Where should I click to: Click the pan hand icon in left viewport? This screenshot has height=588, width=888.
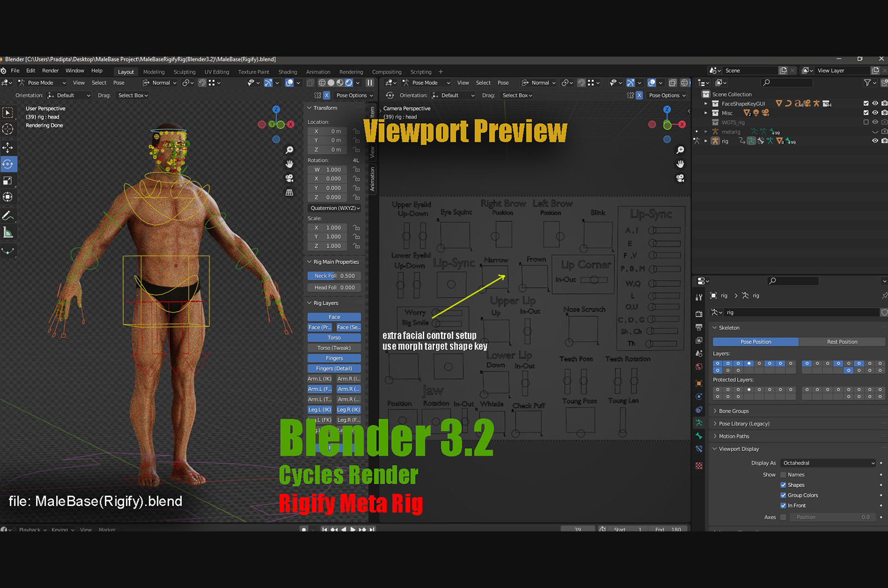289,164
